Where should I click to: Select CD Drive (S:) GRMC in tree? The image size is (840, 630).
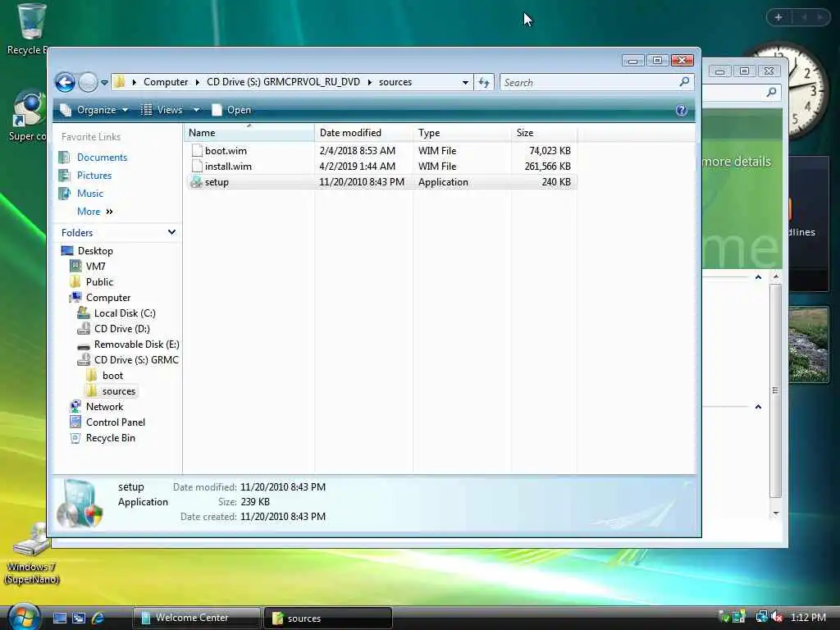click(x=136, y=359)
